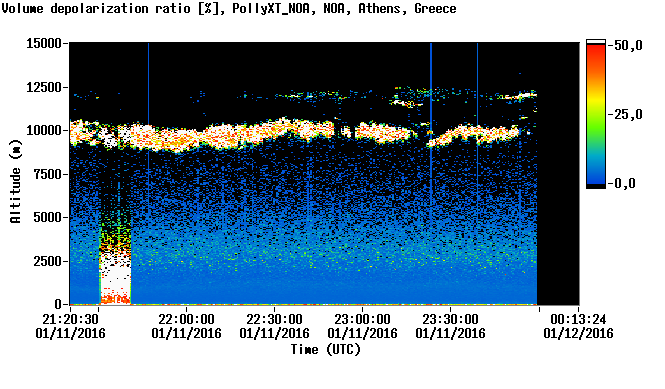Screen dimensions: 665x389
Task: Click the white saturated column near ground
Action: click(x=115, y=278)
